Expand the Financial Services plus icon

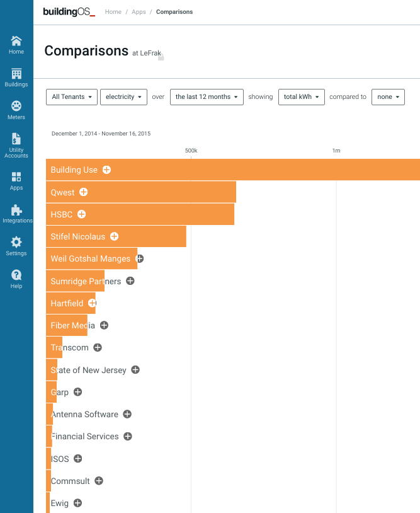128,437
